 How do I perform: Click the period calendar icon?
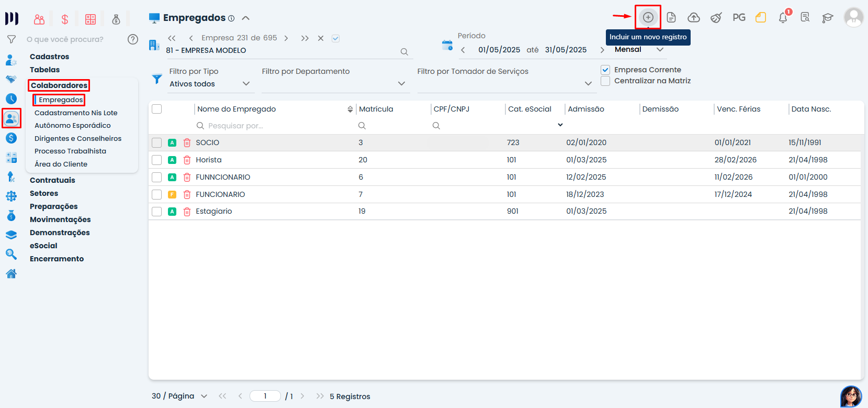(x=447, y=46)
